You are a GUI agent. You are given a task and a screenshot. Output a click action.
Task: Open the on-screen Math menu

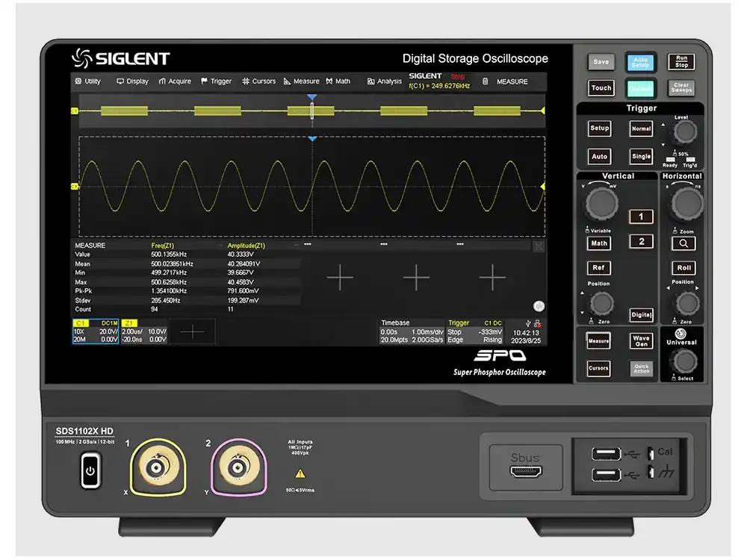point(338,81)
